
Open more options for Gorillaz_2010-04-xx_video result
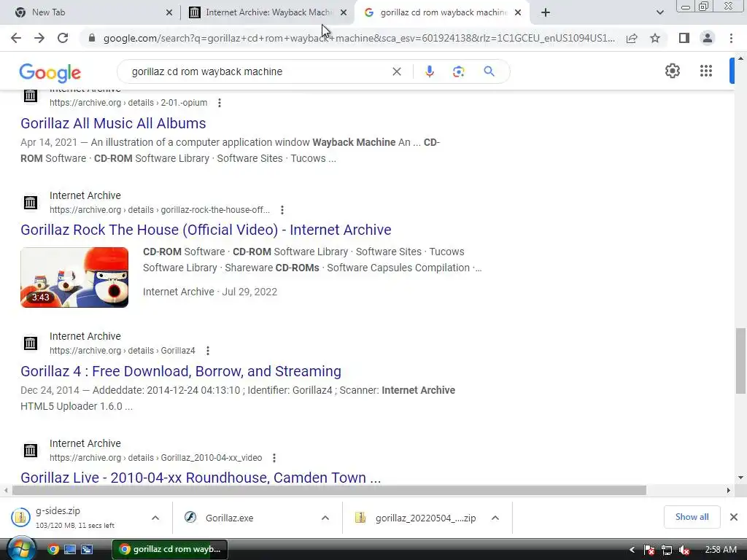[x=274, y=458]
